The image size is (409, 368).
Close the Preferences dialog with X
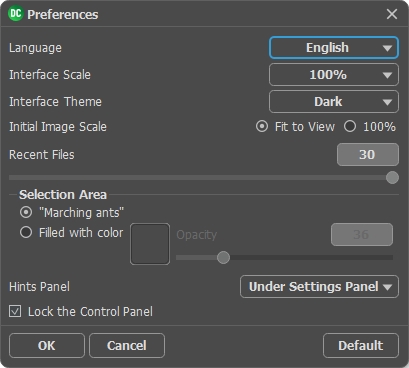(392, 14)
